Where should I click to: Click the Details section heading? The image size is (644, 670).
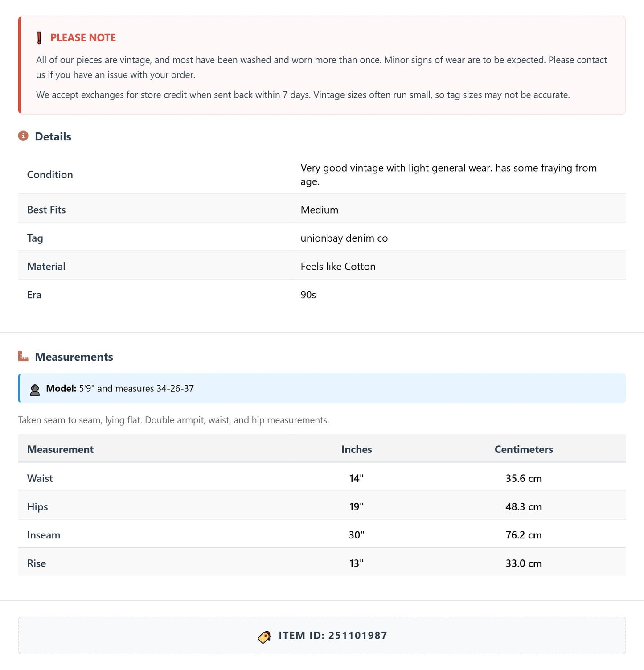53,136
